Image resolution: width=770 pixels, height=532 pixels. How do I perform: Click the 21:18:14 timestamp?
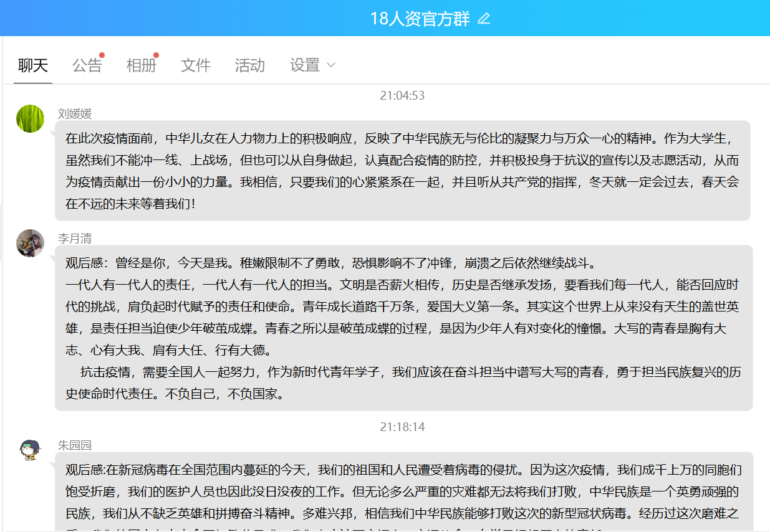coord(402,427)
